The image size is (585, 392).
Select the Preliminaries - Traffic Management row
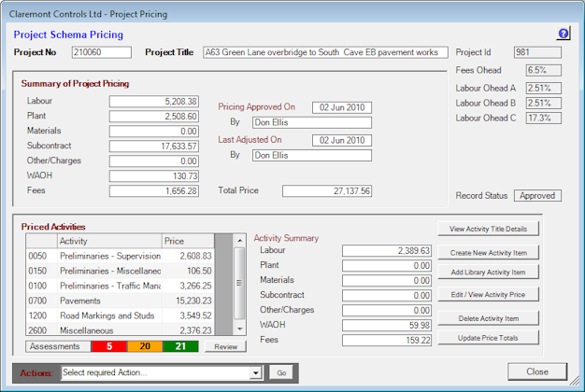point(121,286)
